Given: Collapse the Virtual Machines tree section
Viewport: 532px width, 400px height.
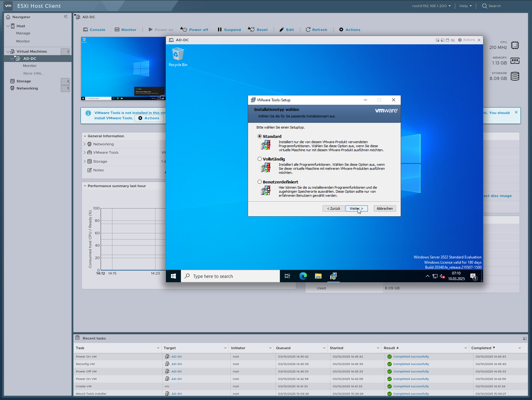Looking at the screenshot, I should 8,51.
